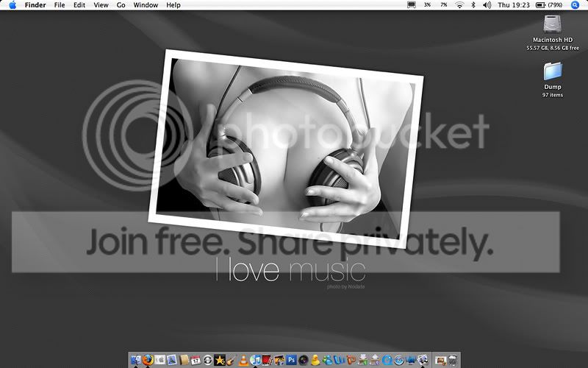Open the volume control icon
Viewport: 588px width, 368px height.
(x=487, y=5)
